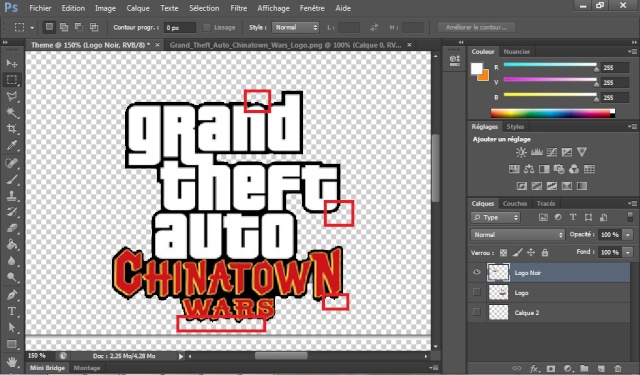This screenshot has height=375, width=640.
Task: Open the Filtre menu
Action: 239,8
